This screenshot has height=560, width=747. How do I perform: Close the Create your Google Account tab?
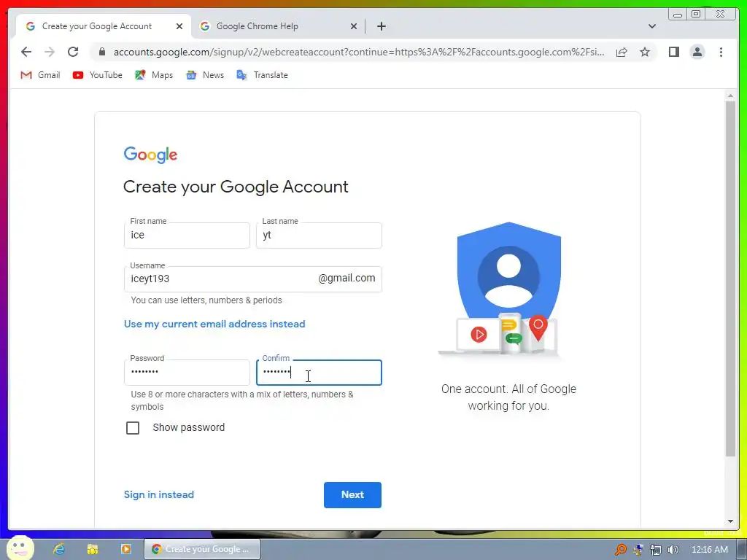[x=179, y=26]
